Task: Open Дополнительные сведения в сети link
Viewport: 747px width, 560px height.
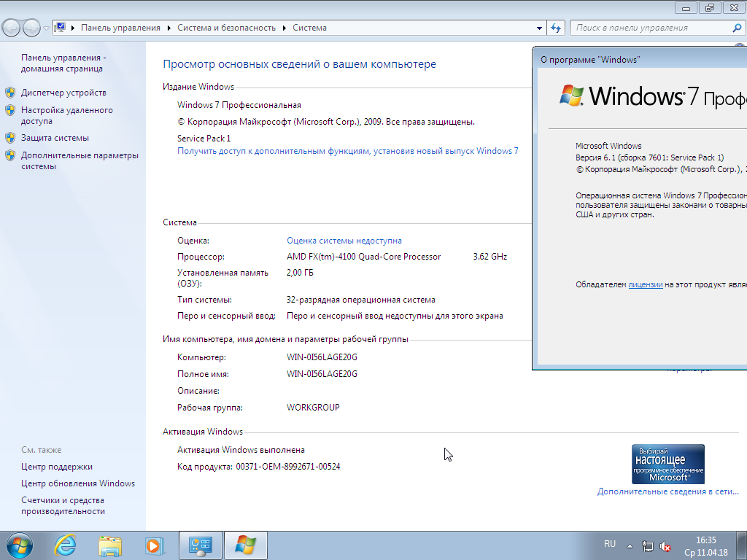Action: pyautogui.click(x=668, y=491)
